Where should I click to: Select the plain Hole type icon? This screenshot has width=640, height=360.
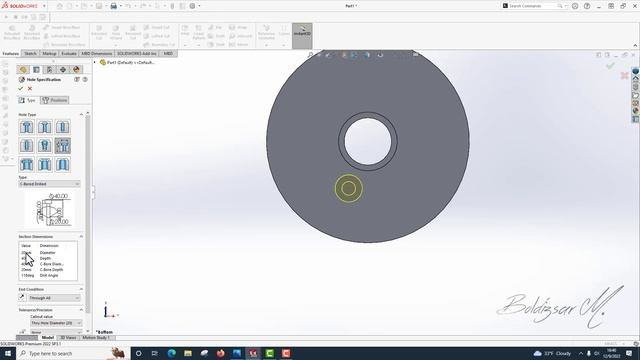point(62,127)
